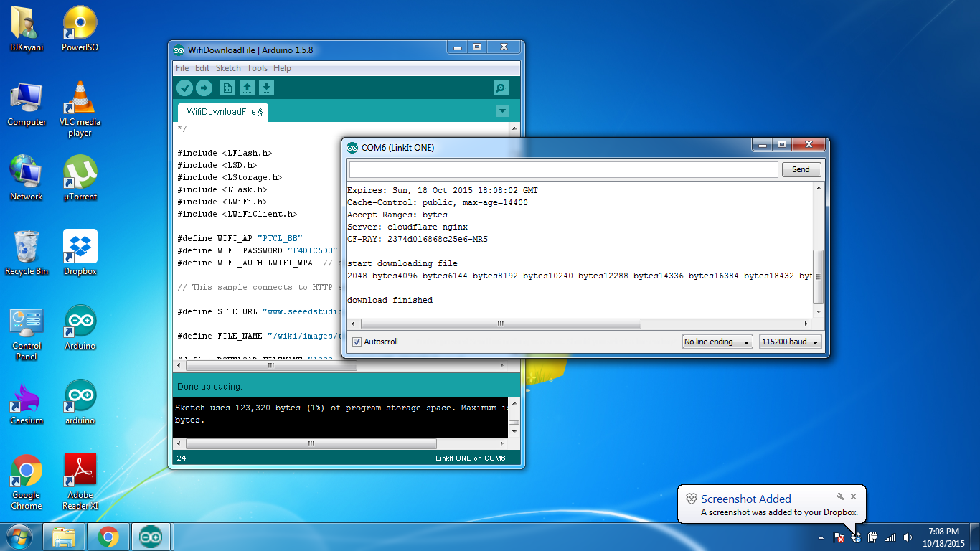980x551 pixels.
Task: Open Serial Monitor via magnifier icon
Action: (x=501, y=88)
